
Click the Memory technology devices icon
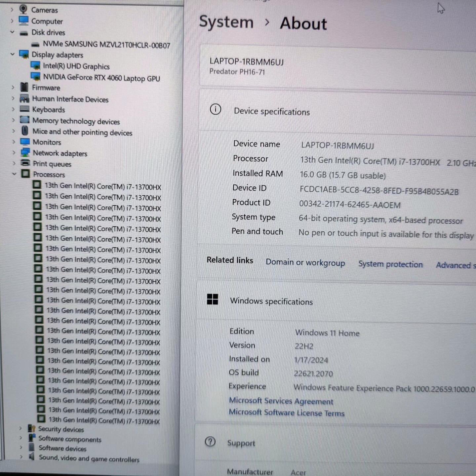coord(25,120)
